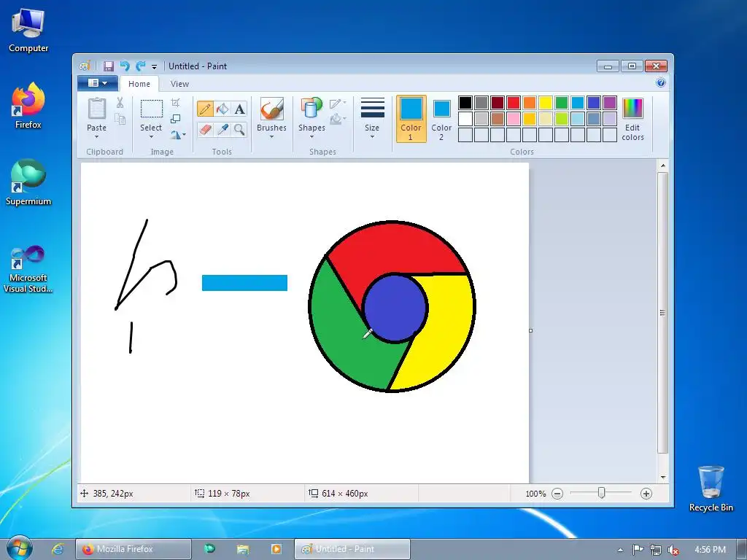The width and height of the screenshot is (747, 560).
Task: Click the vertical scrollbar down arrow
Action: 662,477
